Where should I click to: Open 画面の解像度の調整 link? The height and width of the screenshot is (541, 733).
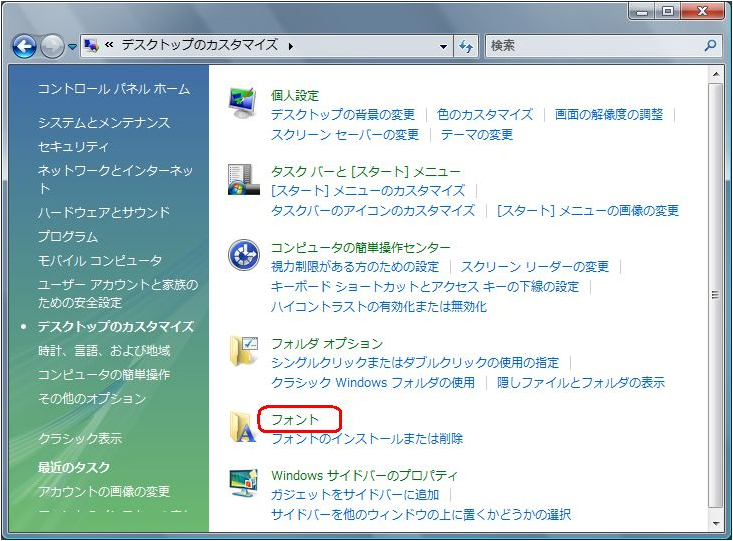pos(609,115)
